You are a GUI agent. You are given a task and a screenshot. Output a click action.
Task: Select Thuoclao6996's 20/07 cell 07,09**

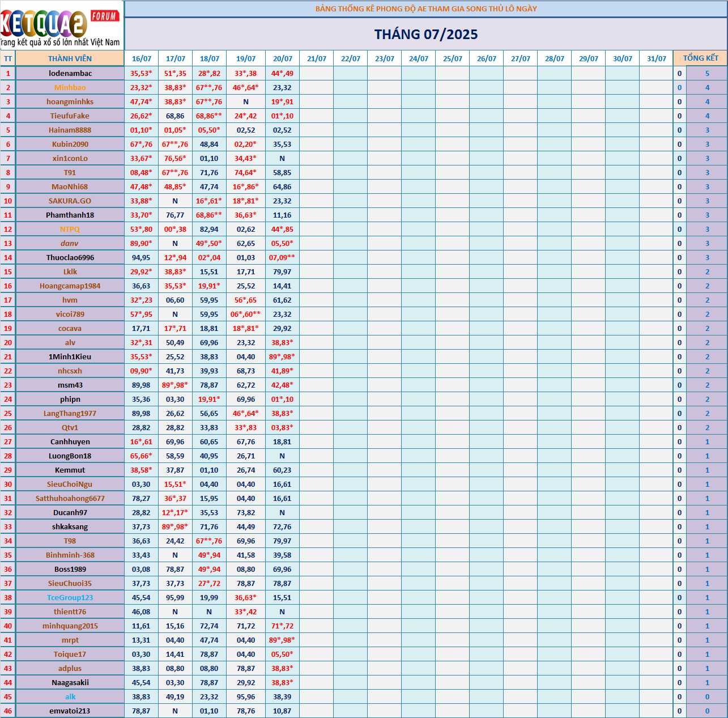(282, 257)
